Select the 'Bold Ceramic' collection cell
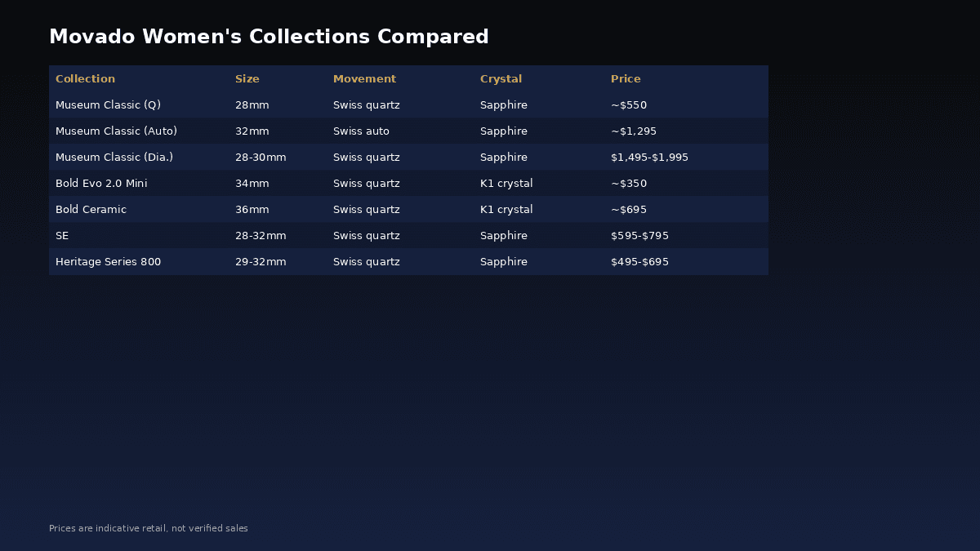This screenshot has width=980, height=551. pyautogui.click(x=91, y=210)
